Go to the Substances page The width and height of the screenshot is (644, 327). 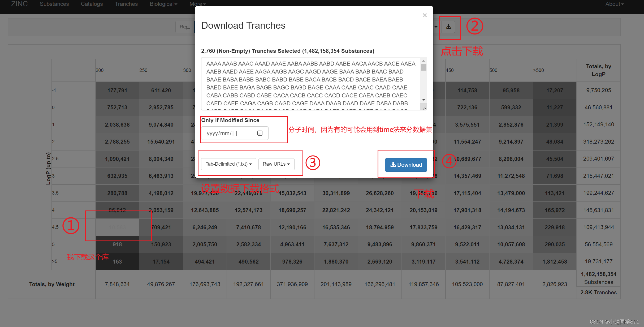pyautogui.click(x=54, y=4)
